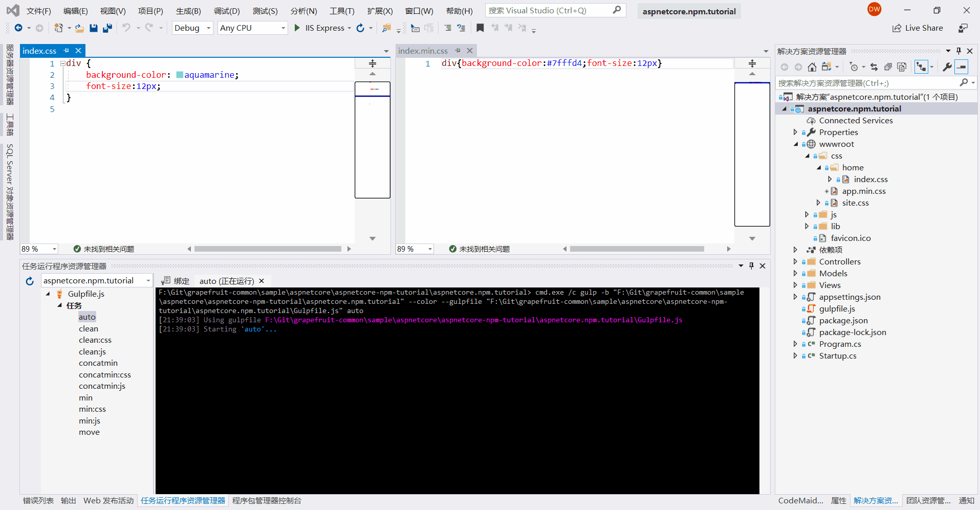Pin the index.min.css editor tab

(x=458, y=51)
